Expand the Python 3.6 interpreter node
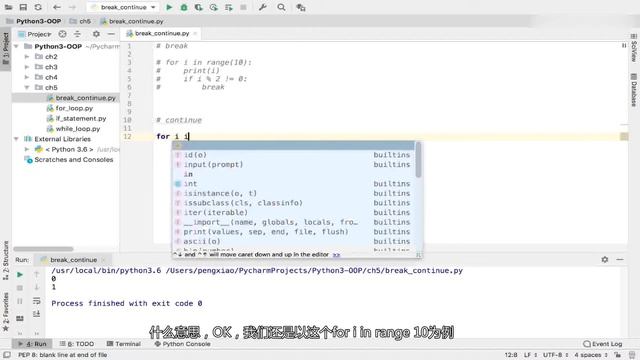Screen dimensions: 640x360 coord(27,149)
